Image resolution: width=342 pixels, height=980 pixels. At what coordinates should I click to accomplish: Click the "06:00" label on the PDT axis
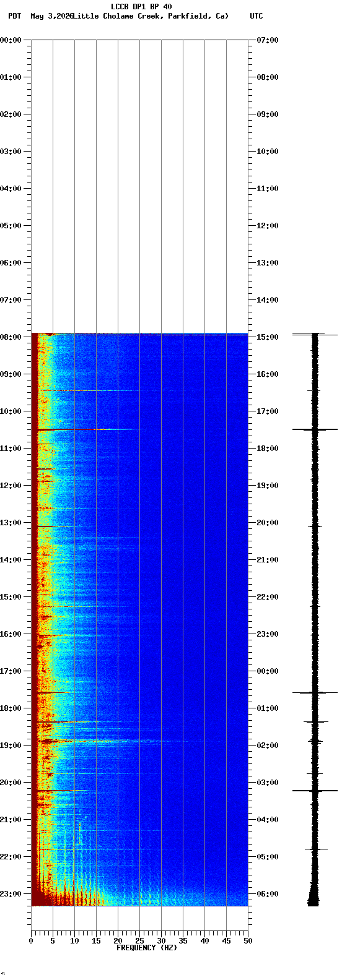(11, 263)
